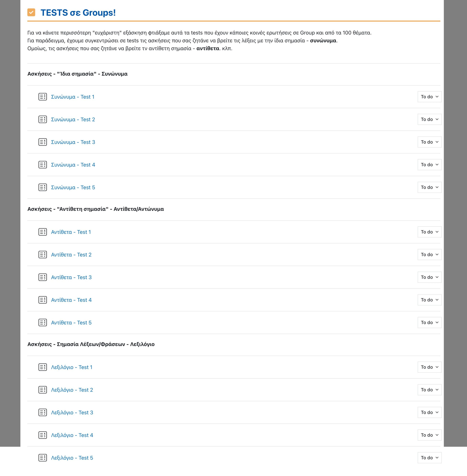
Task: Open the Συνώνυμα - Test 5 quiz link
Action: [x=73, y=188]
